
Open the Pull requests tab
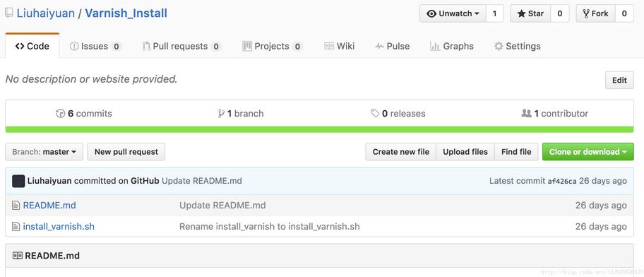[181, 46]
